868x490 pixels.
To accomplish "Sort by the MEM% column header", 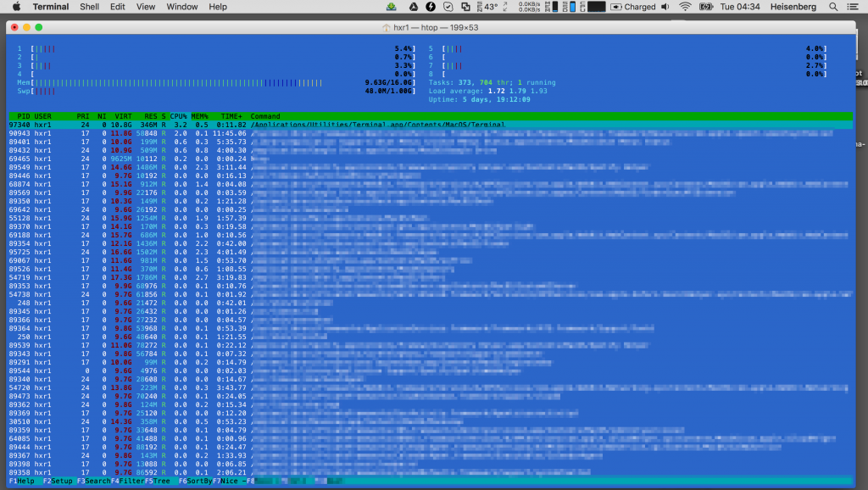I will 199,116.
